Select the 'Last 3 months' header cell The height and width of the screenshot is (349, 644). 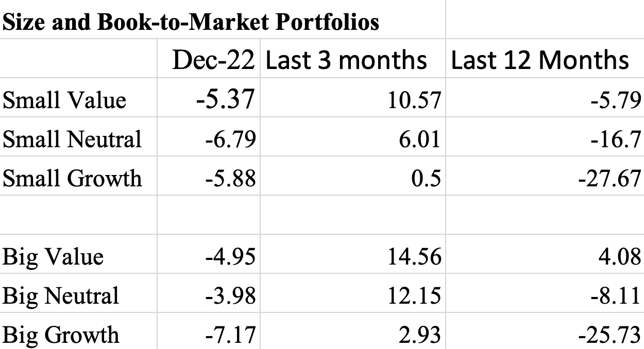coord(346,60)
